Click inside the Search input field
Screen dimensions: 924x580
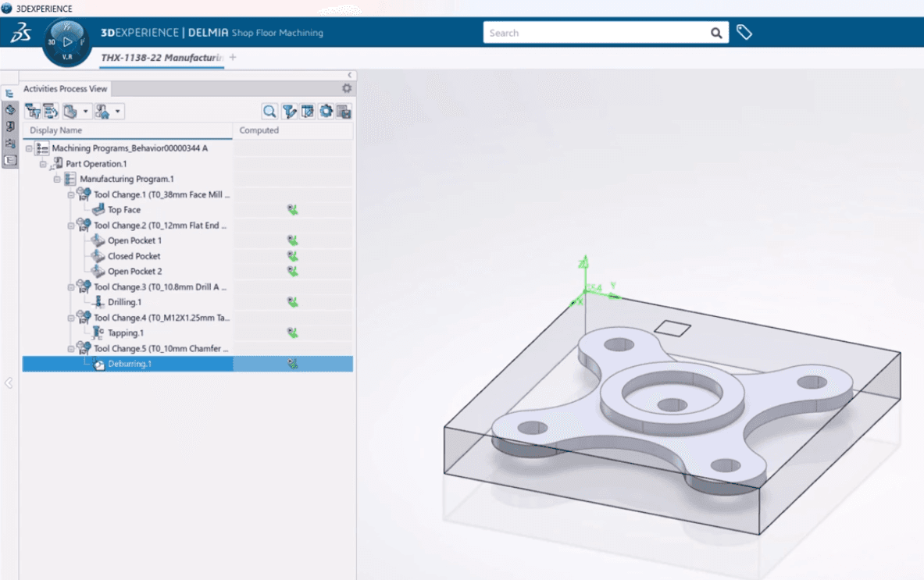pos(595,33)
